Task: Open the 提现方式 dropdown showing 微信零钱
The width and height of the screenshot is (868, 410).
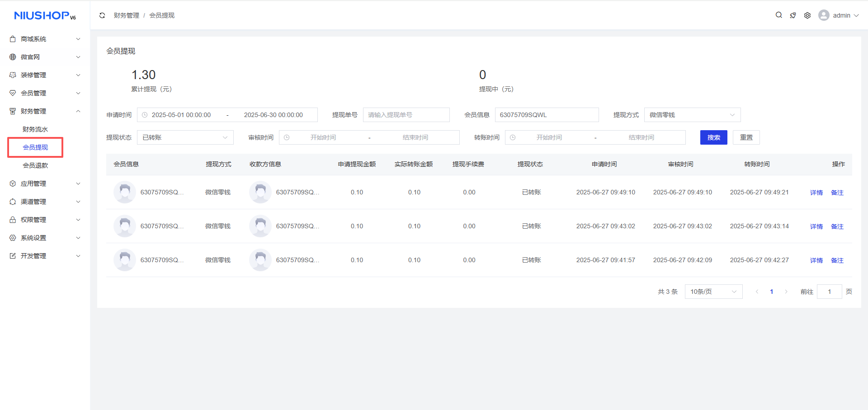Action: point(692,115)
